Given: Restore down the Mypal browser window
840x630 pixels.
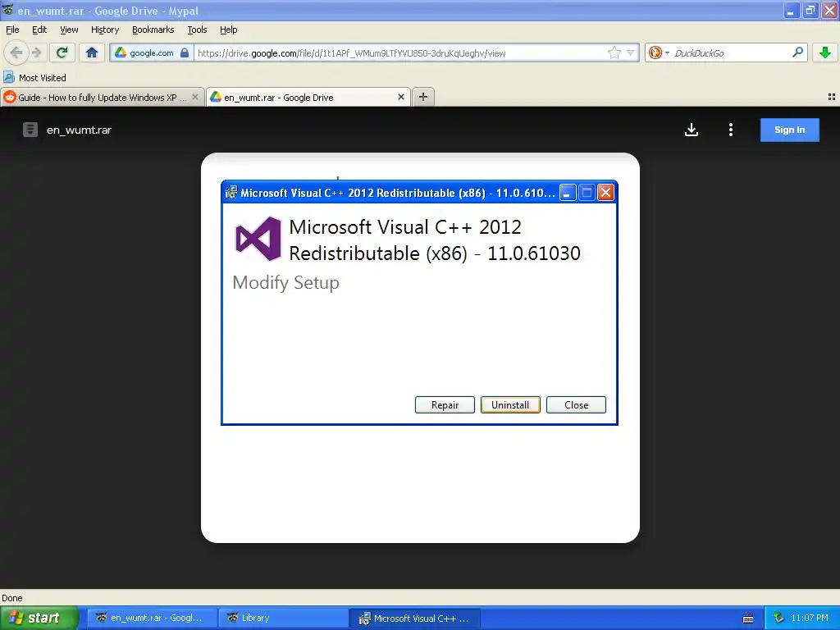Looking at the screenshot, I should click(x=810, y=10).
